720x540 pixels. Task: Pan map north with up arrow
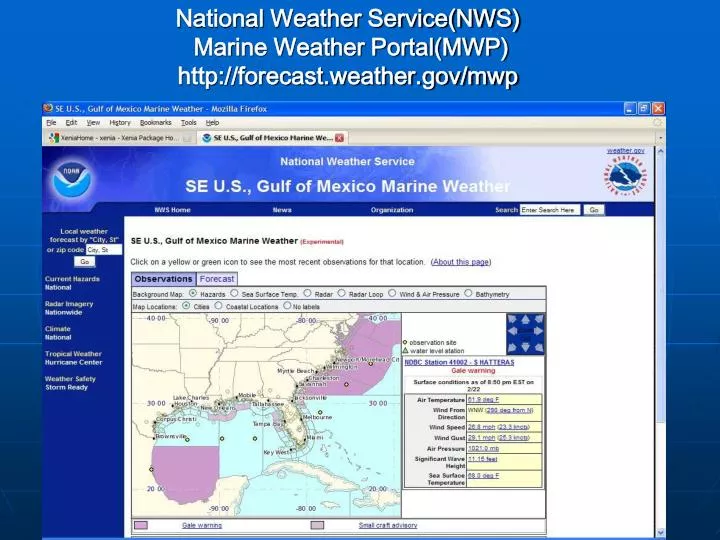525,320
